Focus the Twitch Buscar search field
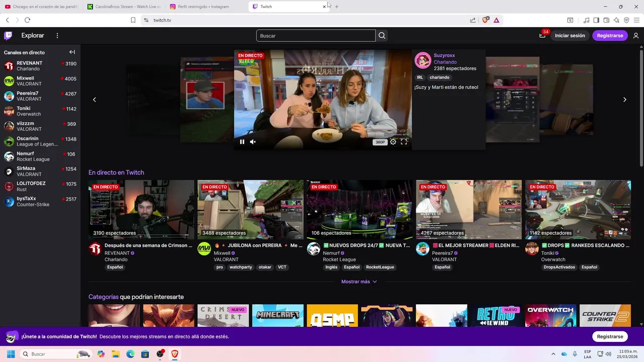Viewport: 644px width, 362px height. (316, 36)
